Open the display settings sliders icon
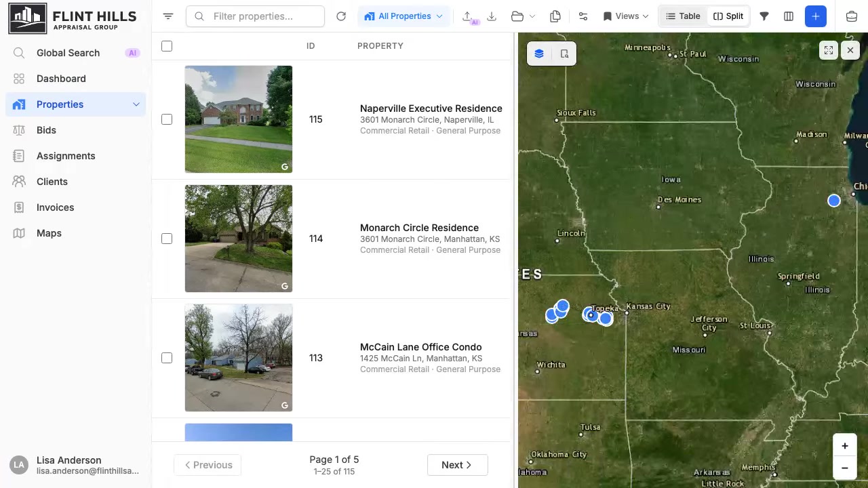This screenshot has width=868, height=488. 583,16
